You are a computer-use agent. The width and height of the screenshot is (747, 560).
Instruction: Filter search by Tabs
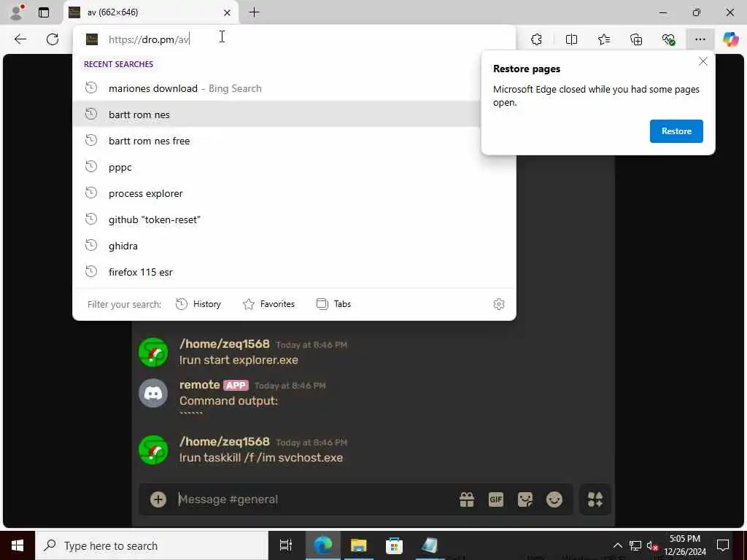(x=333, y=304)
